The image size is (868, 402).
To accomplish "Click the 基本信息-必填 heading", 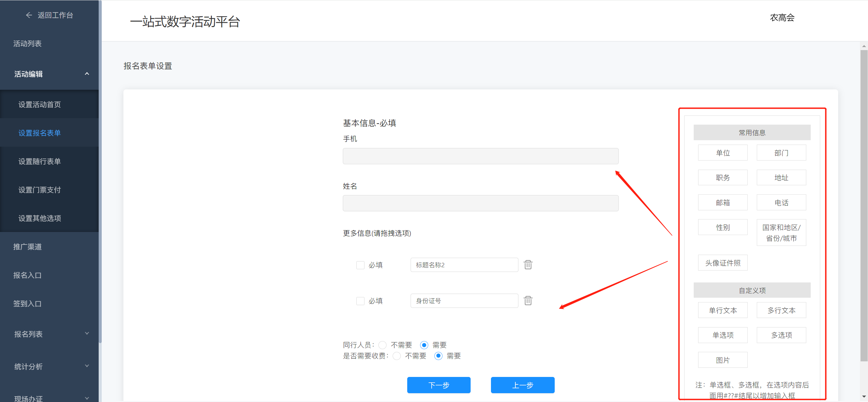I will (x=369, y=123).
